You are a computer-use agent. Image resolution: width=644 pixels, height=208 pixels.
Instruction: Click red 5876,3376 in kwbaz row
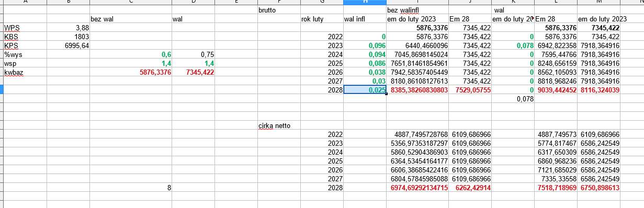point(131,72)
